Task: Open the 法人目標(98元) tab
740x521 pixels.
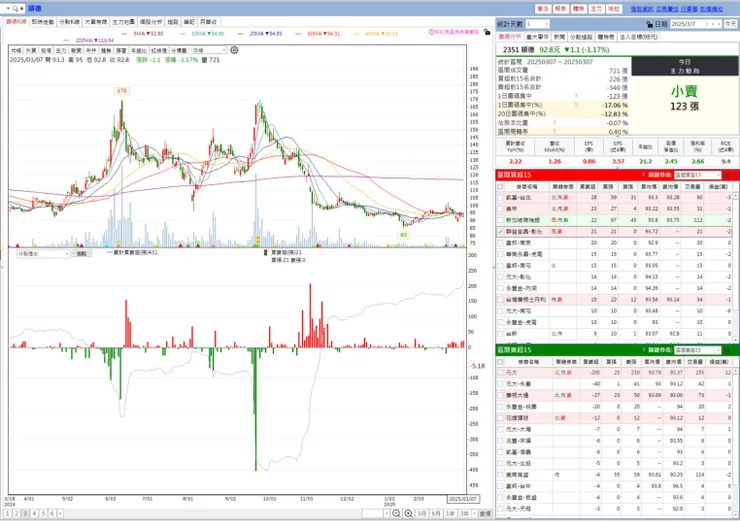Action: click(x=639, y=37)
